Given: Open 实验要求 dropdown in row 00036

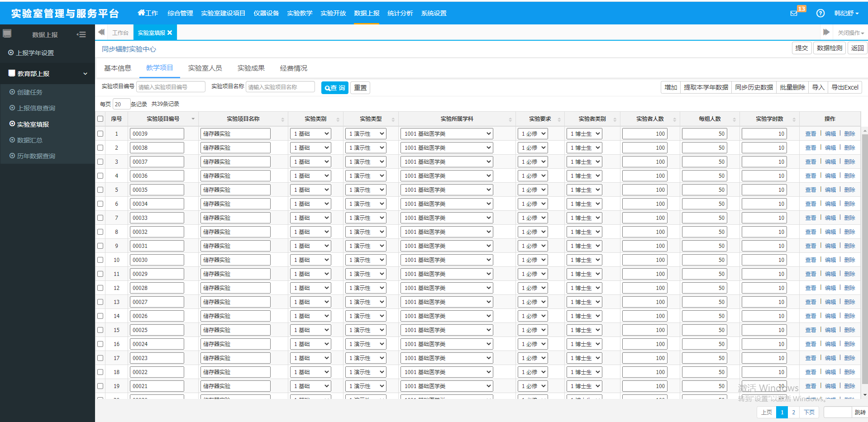Looking at the screenshot, I should 533,176.
